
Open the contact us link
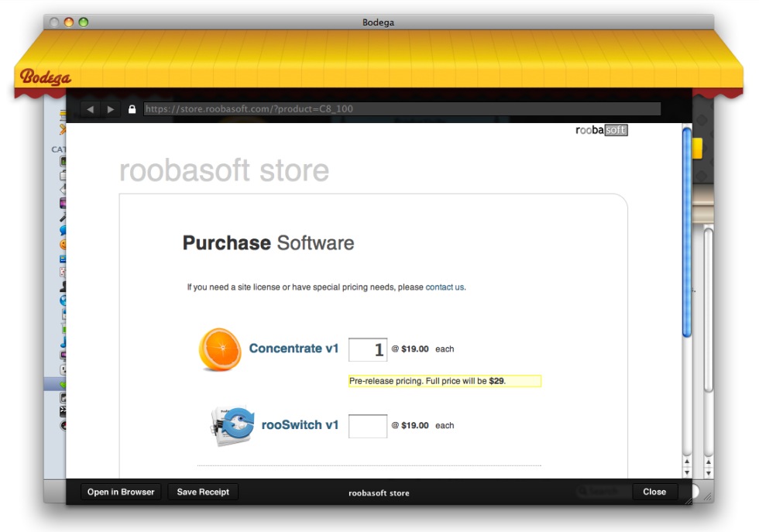(445, 287)
